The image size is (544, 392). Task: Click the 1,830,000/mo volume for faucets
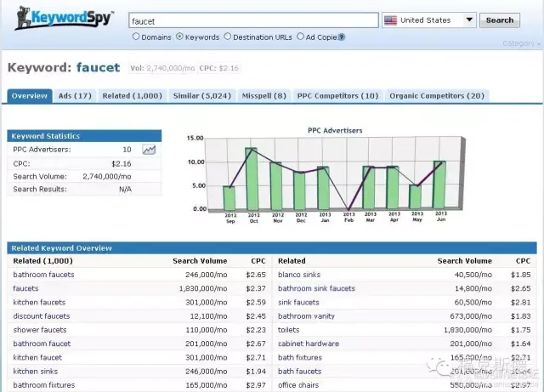(x=203, y=288)
